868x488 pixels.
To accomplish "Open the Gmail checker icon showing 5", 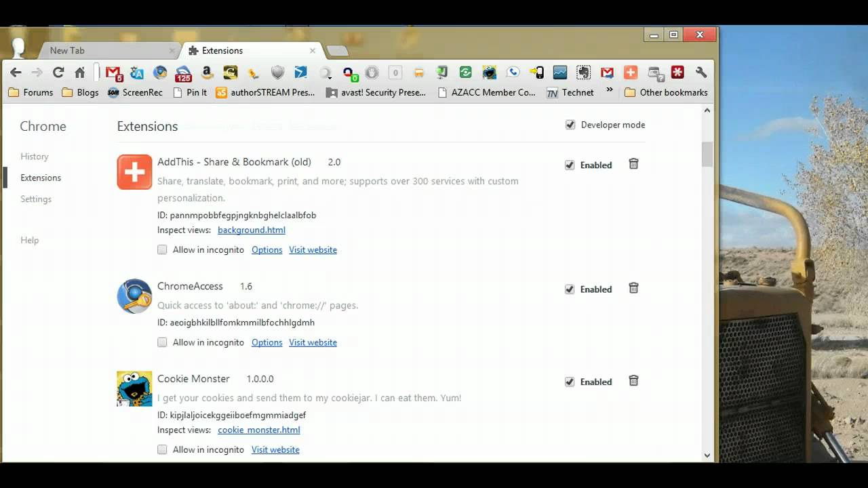I will click(x=114, y=73).
